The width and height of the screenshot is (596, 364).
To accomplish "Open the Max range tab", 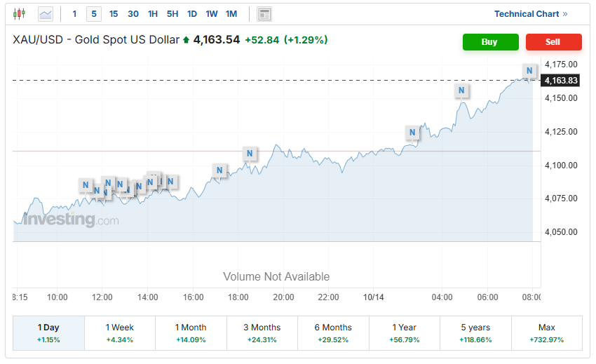I will [x=546, y=333].
